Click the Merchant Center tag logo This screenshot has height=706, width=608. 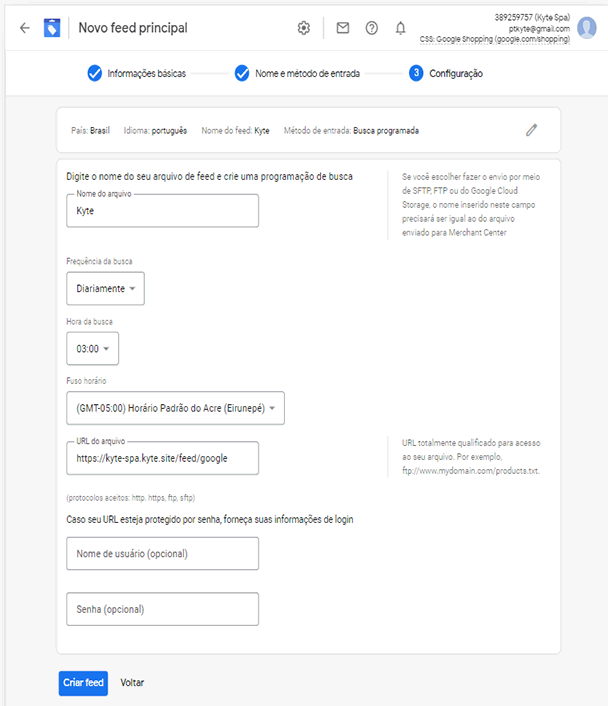click(x=52, y=28)
